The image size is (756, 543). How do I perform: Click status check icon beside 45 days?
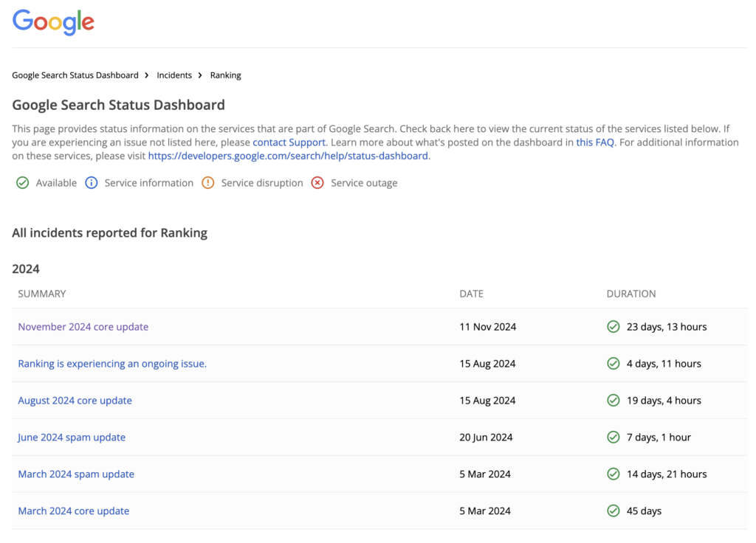[614, 511]
